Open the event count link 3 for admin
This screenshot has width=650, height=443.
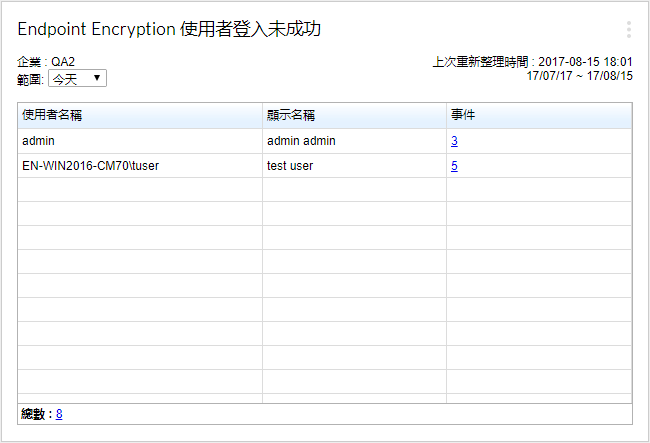click(x=454, y=142)
